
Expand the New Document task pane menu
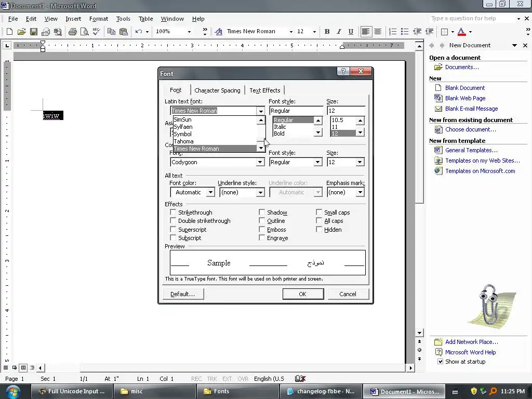(x=514, y=45)
